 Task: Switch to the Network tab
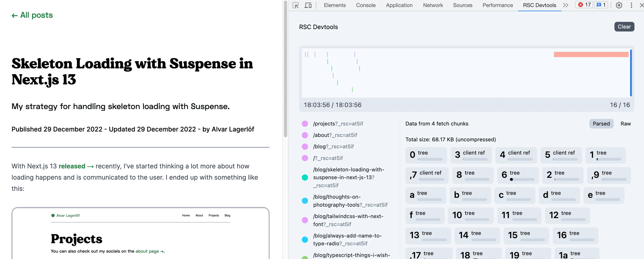click(433, 5)
